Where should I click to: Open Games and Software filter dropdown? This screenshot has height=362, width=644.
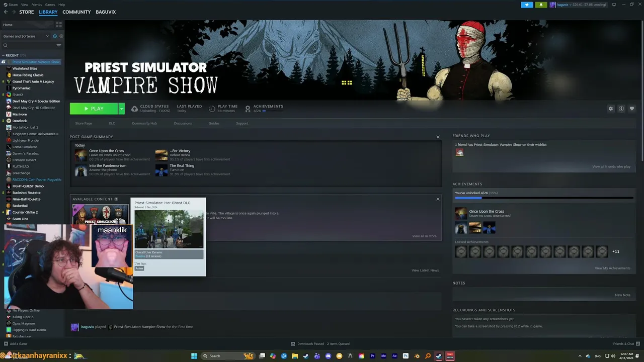click(x=26, y=36)
